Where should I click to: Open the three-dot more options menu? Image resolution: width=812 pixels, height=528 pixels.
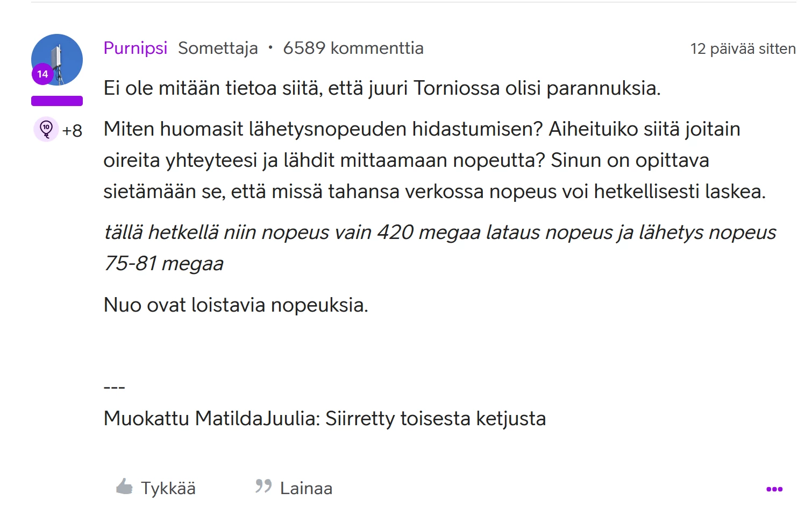(x=774, y=489)
